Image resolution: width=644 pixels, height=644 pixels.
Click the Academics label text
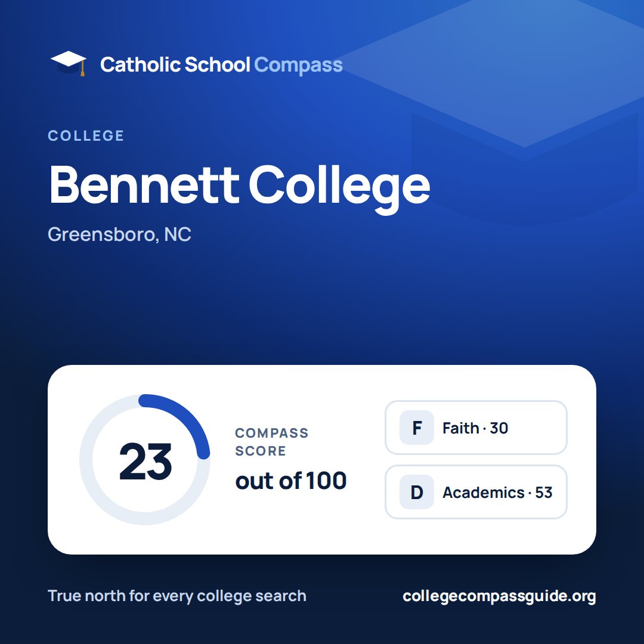coord(484,493)
